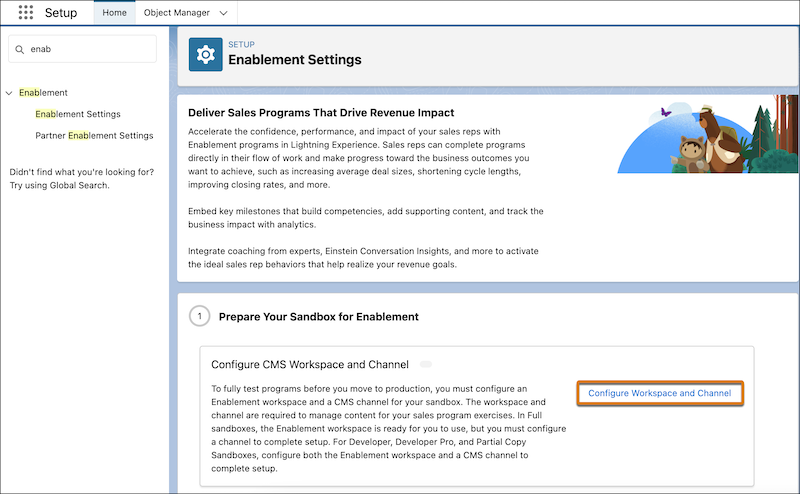This screenshot has width=800, height=494.
Task: Click Configure Workspace and Channel button
Action: click(x=660, y=393)
